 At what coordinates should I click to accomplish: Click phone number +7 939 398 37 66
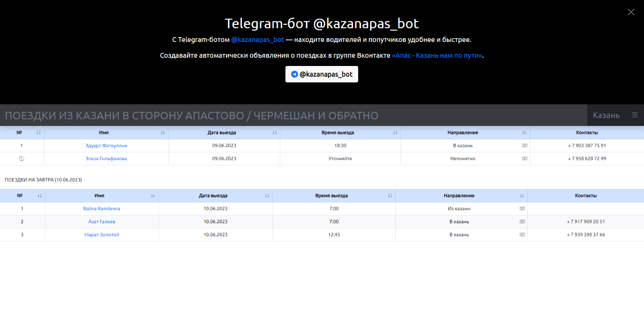click(x=586, y=235)
